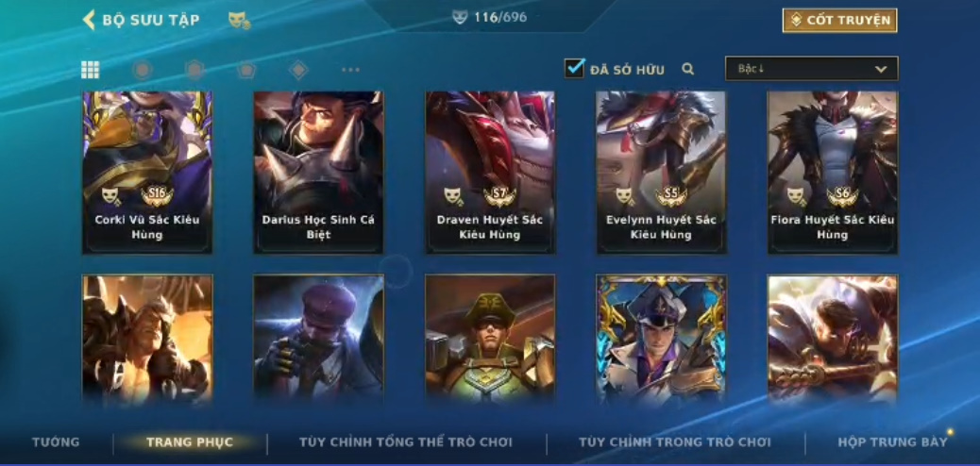The width and height of the screenshot is (980, 466).
Task: Uncheck the Đã Sở Hữu checkbox
Action: pos(574,68)
